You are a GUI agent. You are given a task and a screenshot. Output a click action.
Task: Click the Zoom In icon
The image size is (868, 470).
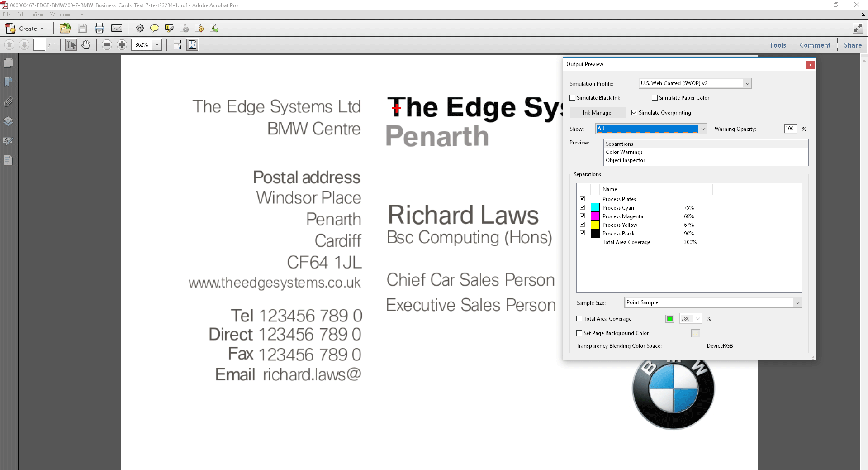pos(122,44)
